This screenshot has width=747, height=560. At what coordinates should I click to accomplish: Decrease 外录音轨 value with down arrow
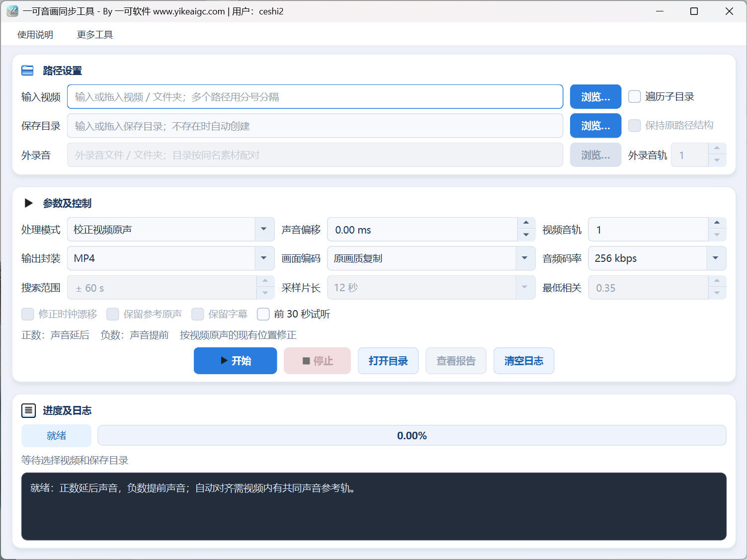pos(717,161)
